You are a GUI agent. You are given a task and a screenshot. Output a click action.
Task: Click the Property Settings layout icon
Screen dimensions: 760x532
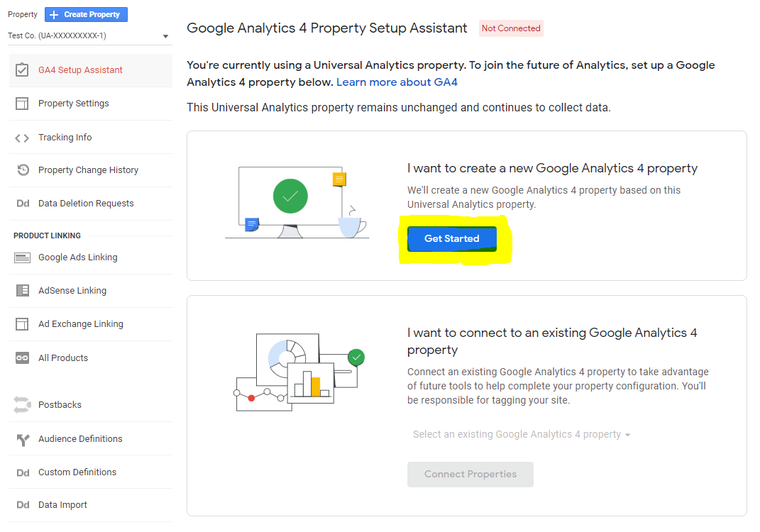22,104
